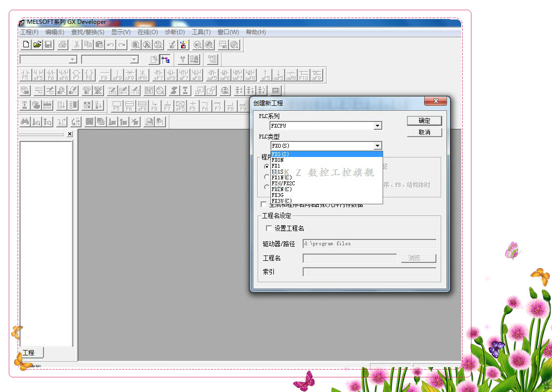Click the 工程名 input field
The height and width of the screenshot is (392, 552).
(349, 258)
